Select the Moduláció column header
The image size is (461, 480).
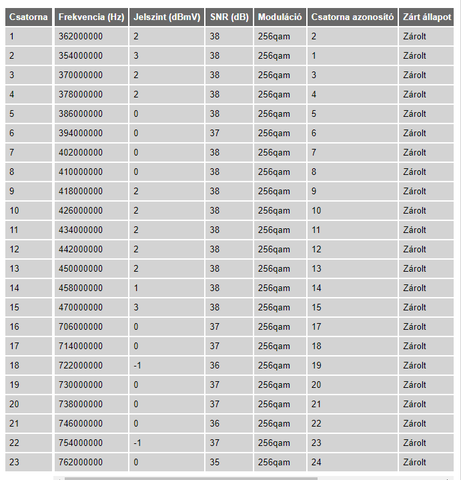point(280,17)
